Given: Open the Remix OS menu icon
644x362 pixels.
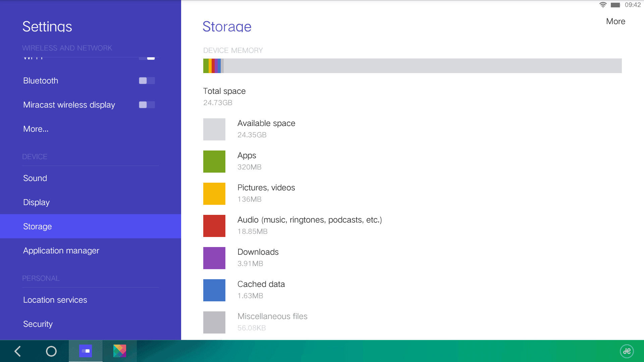Looking at the screenshot, I should (x=627, y=351).
